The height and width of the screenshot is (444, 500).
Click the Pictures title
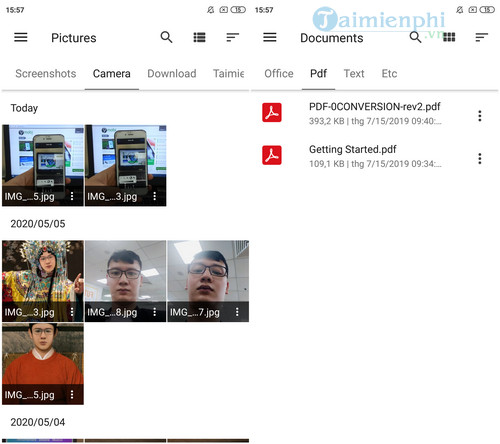tap(74, 38)
